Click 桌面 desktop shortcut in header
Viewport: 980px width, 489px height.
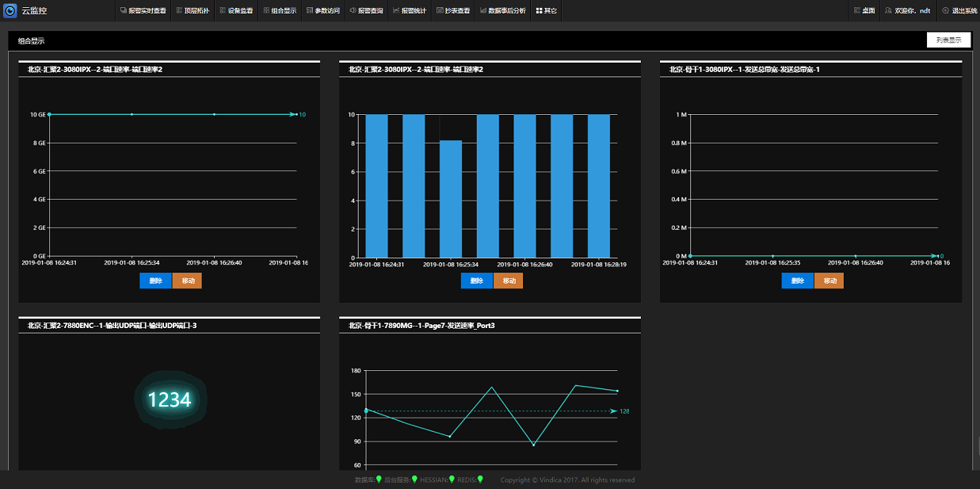[x=864, y=11]
